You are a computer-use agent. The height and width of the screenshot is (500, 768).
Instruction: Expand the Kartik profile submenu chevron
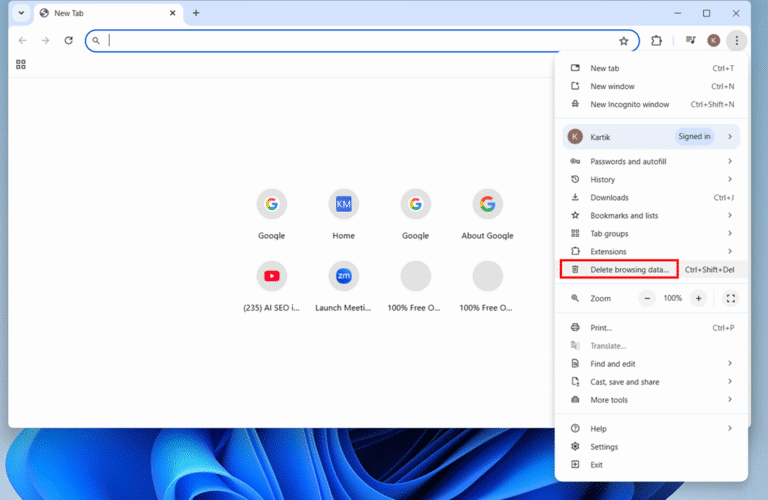click(730, 137)
